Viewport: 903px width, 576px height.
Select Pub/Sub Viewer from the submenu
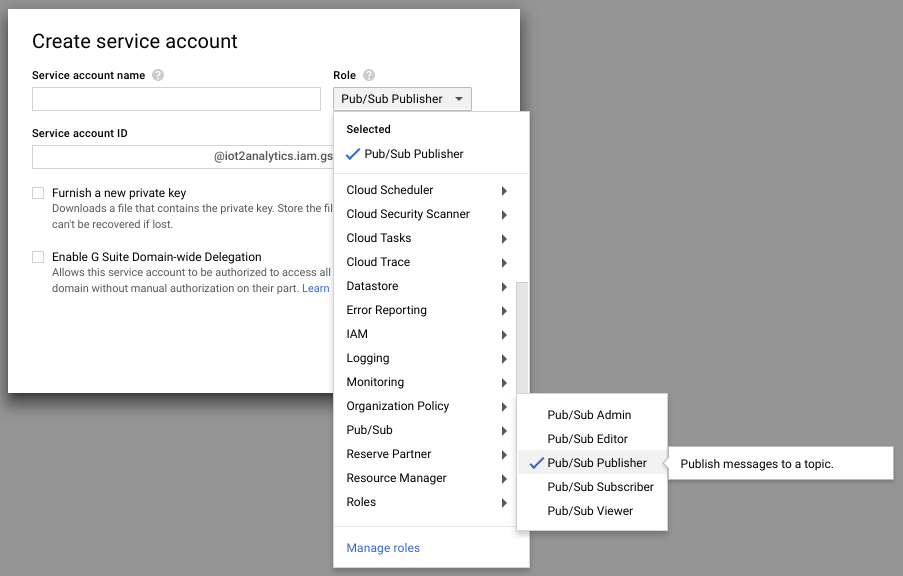click(x=590, y=511)
